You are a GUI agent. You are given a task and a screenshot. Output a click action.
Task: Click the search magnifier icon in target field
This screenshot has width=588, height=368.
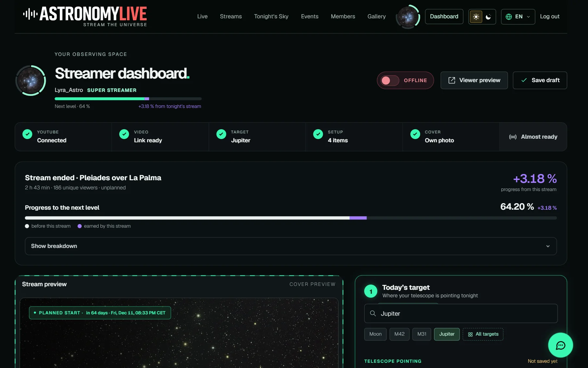pyautogui.click(x=373, y=313)
